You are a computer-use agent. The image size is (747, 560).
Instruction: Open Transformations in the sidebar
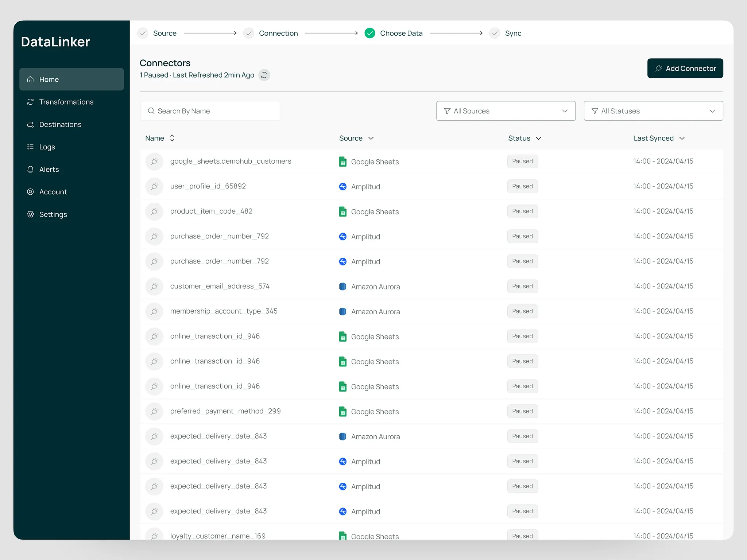(x=66, y=102)
